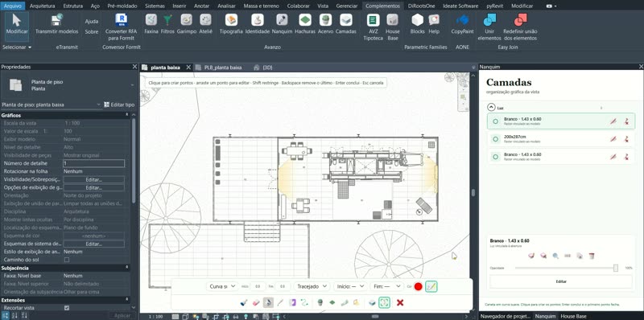Screen dimensions: 644x320
Task: Open AVZ Tipoteca
Action: click(373, 27)
